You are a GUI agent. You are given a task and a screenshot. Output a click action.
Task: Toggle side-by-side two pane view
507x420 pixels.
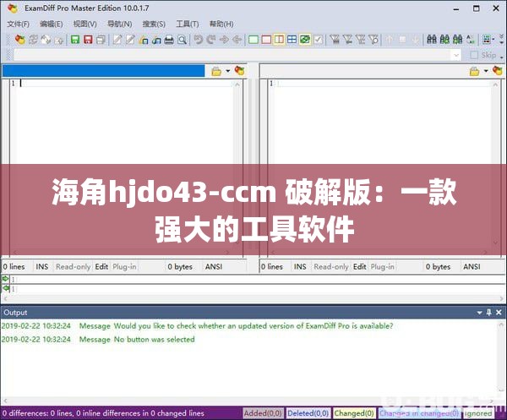tap(279, 40)
